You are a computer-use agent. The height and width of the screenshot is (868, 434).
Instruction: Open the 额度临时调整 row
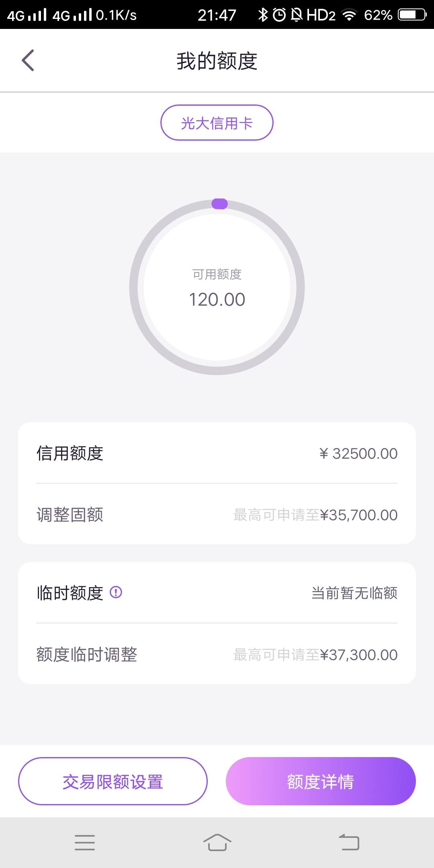click(217, 654)
